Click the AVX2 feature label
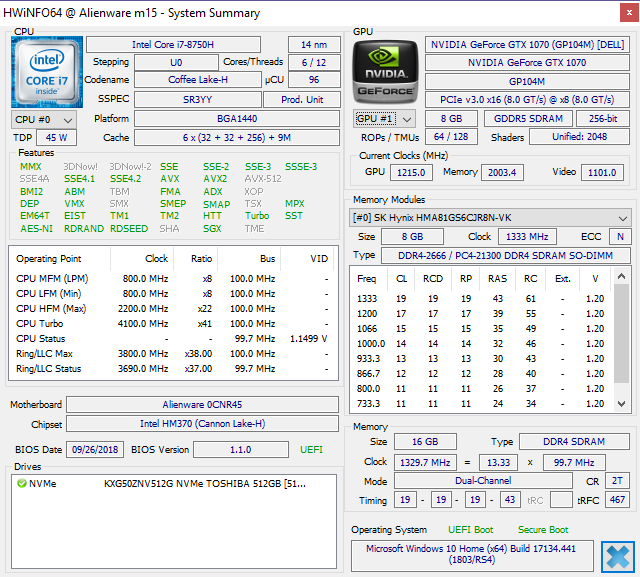This screenshot has height=577, width=640. (216, 179)
